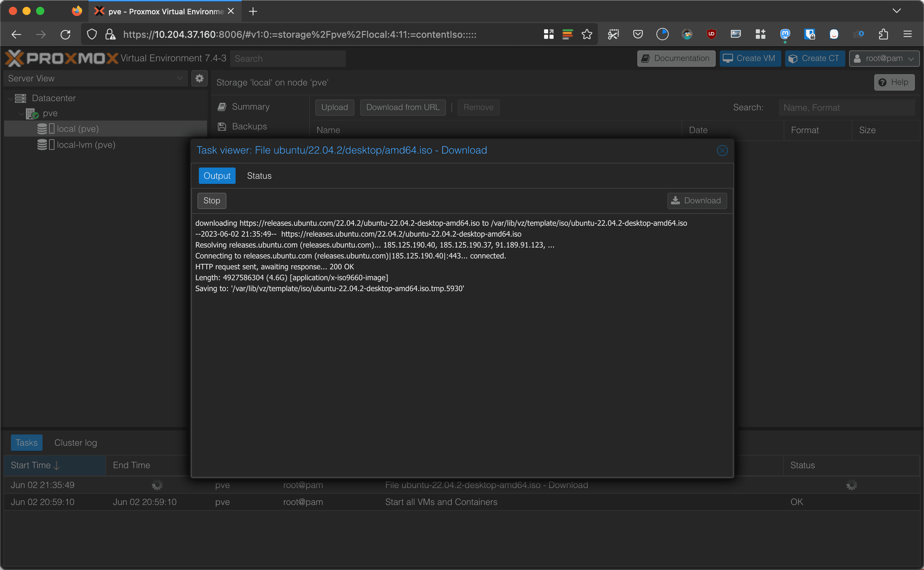Close the Proxmox browser tab
Viewport: 924px width, 570px height.
tap(231, 11)
